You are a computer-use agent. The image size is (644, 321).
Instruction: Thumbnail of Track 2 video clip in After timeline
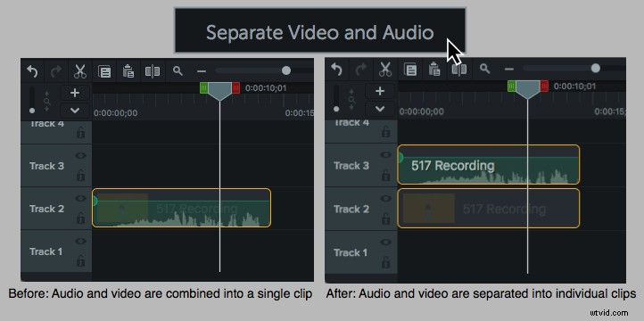point(429,208)
